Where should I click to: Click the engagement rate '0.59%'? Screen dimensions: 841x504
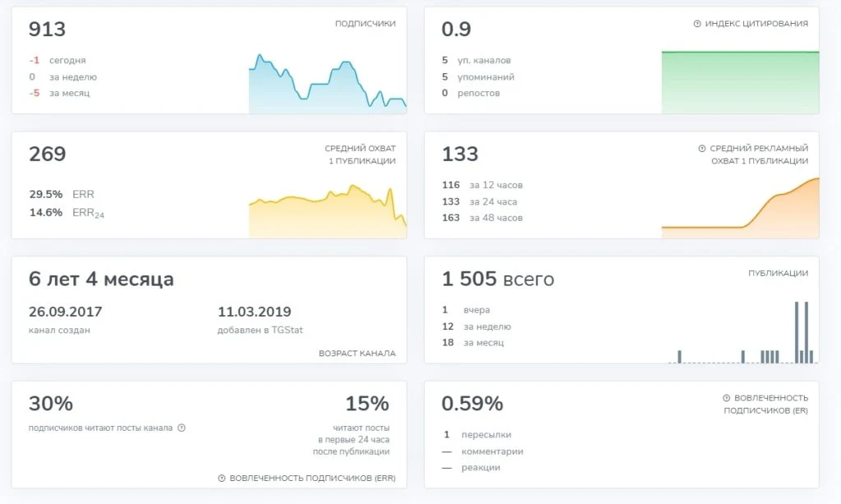click(x=472, y=404)
